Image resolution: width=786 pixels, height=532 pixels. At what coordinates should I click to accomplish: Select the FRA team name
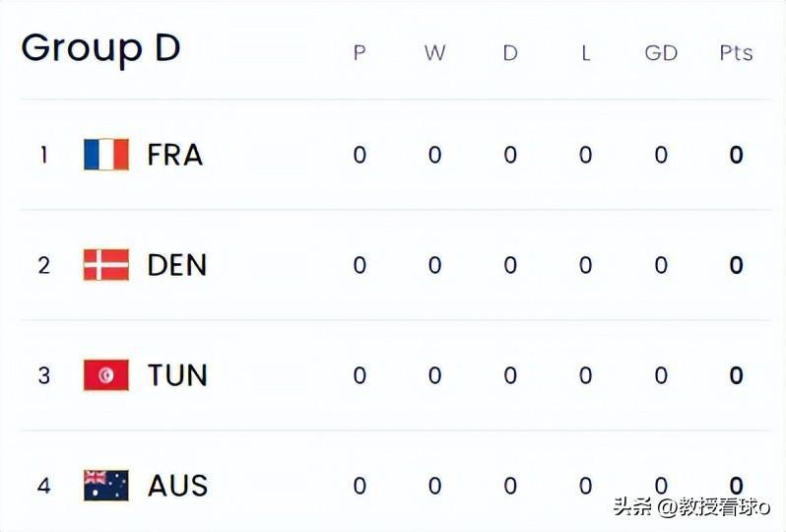pos(175,155)
